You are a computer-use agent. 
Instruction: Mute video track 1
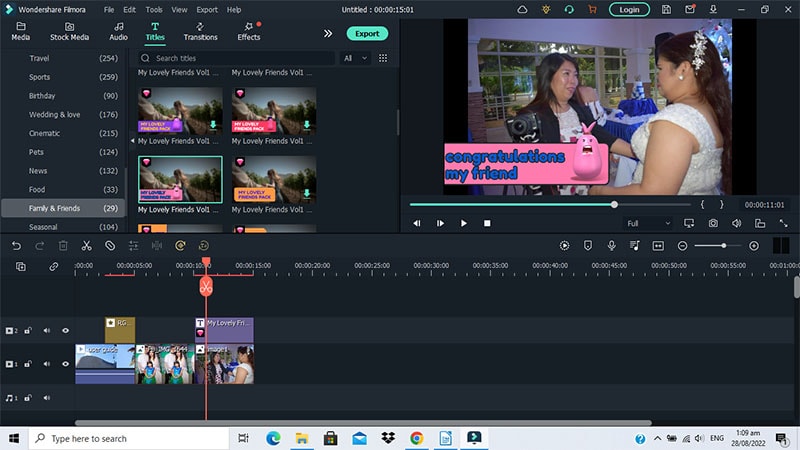[46, 364]
